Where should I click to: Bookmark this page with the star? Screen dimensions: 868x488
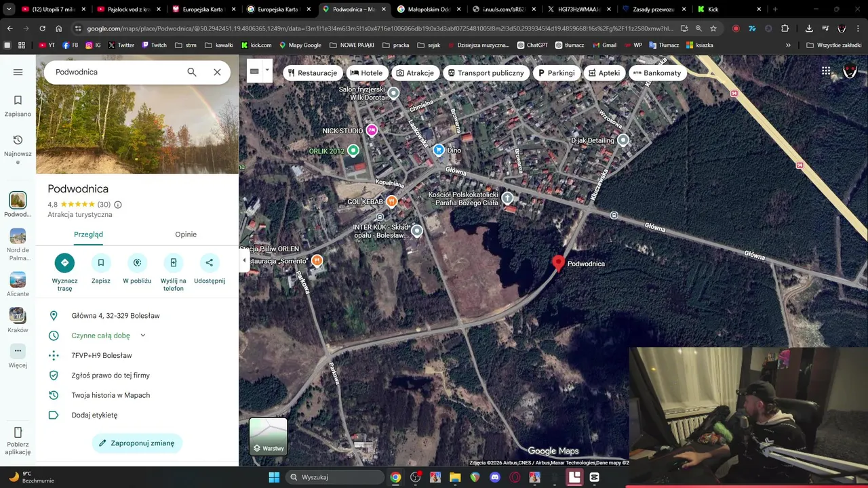pos(713,28)
